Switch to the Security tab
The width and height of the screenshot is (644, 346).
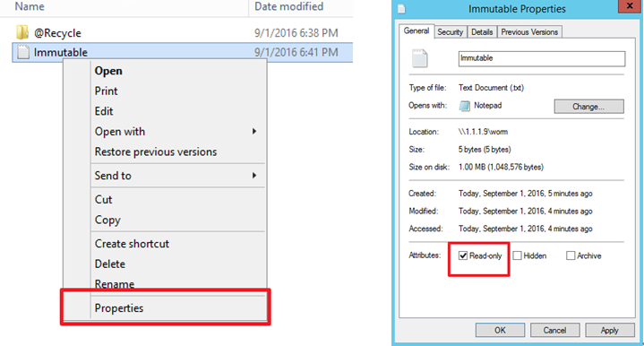[x=451, y=32]
